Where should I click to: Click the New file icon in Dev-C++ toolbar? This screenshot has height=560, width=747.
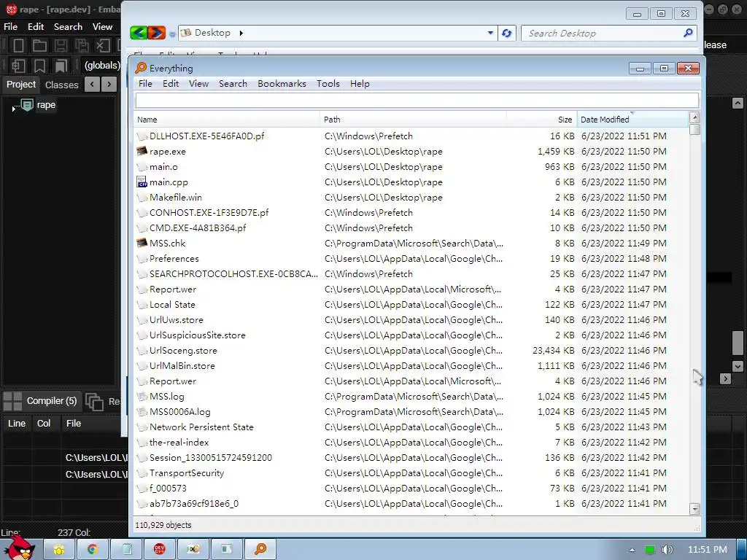point(18,45)
